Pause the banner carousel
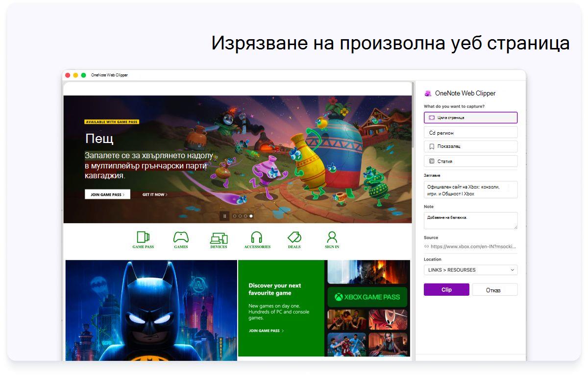 tap(224, 216)
